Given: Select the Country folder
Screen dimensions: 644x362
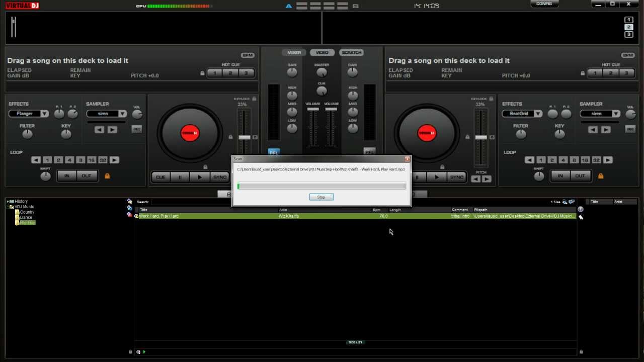Looking at the screenshot, I should pos(25,212).
